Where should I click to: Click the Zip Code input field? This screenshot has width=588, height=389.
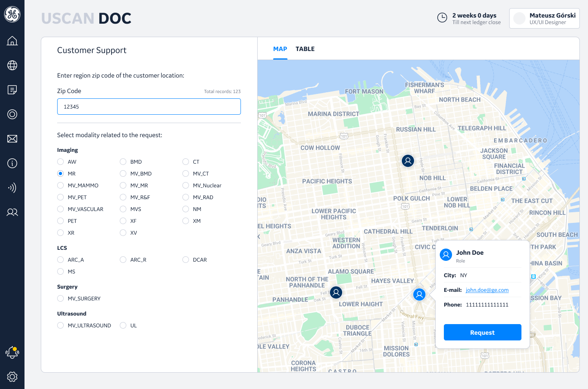(x=149, y=107)
